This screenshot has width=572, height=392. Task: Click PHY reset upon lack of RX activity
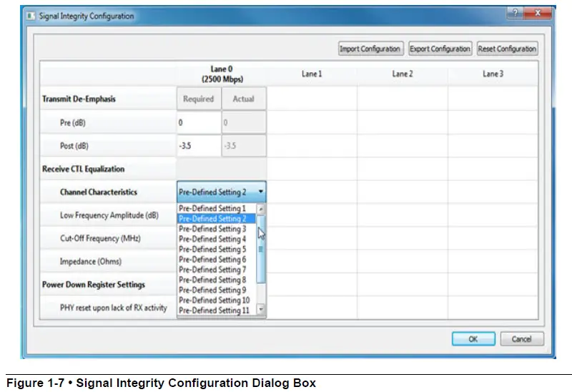[114, 308]
